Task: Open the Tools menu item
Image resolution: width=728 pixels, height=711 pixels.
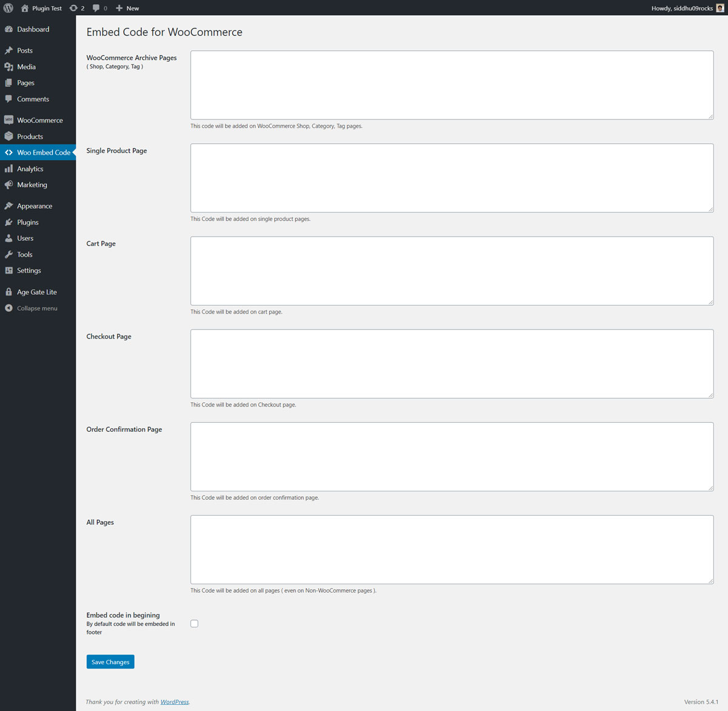Action: tap(38, 254)
